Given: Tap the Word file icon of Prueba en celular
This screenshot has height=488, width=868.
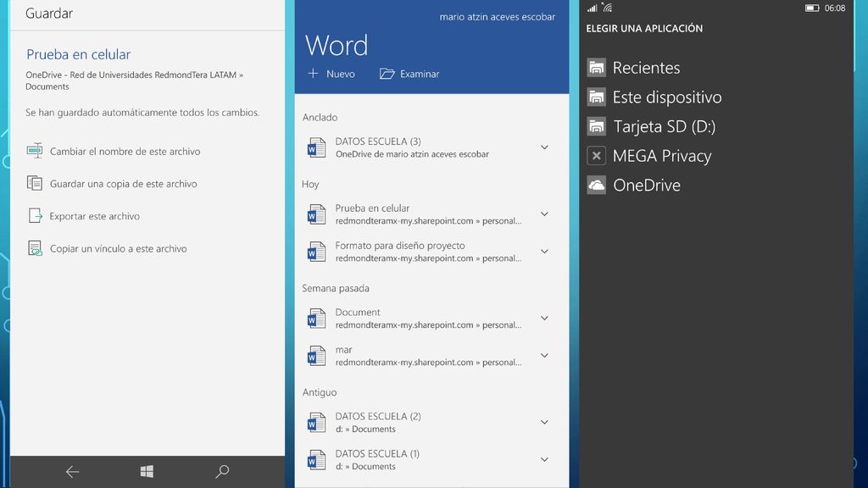Looking at the screenshot, I should (316, 214).
